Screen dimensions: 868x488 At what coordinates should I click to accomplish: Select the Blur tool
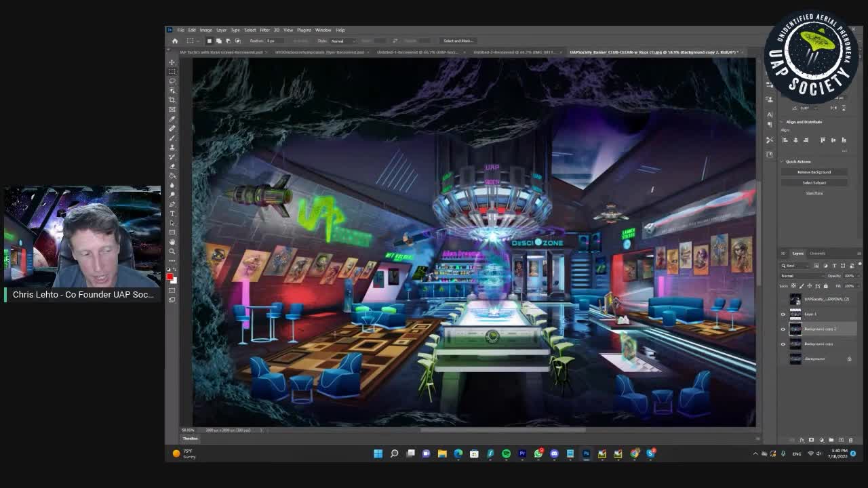(x=172, y=185)
